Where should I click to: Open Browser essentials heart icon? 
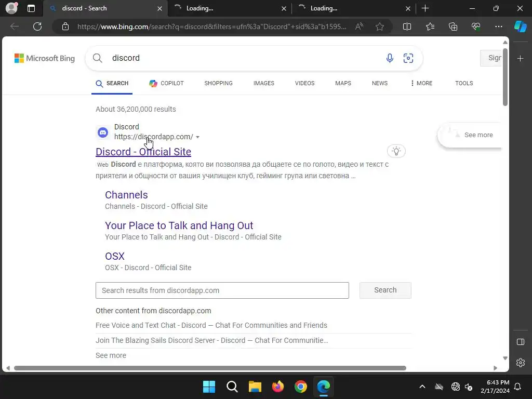[x=476, y=26]
